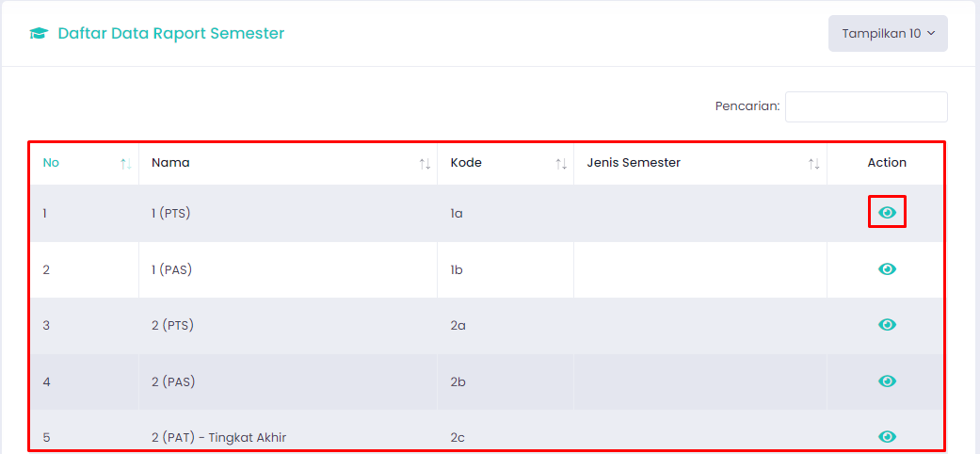
Task: Open the Tampilkan 10 dropdown
Action: pyautogui.click(x=888, y=34)
